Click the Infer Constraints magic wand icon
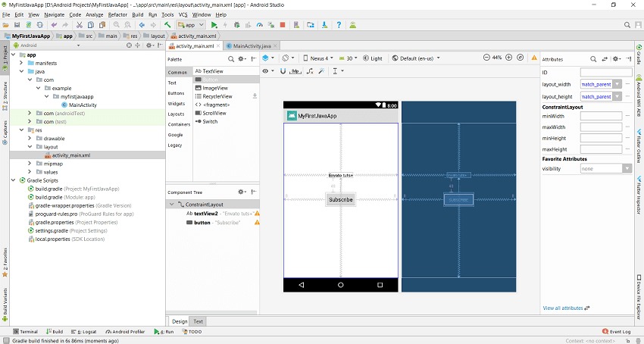Viewport: 644px width, 344px height. pyautogui.click(x=322, y=70)
